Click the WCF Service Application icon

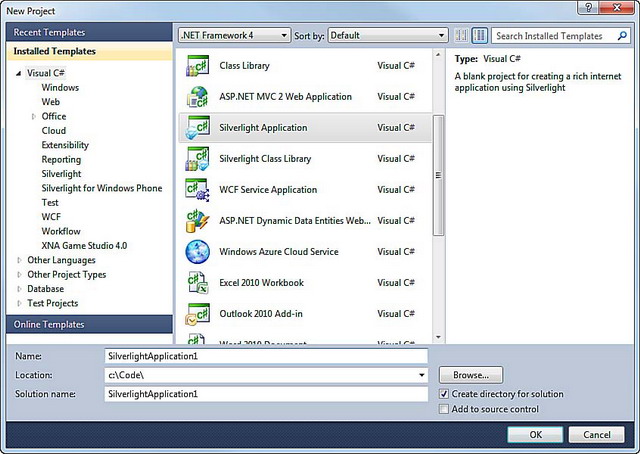(198, 190)
